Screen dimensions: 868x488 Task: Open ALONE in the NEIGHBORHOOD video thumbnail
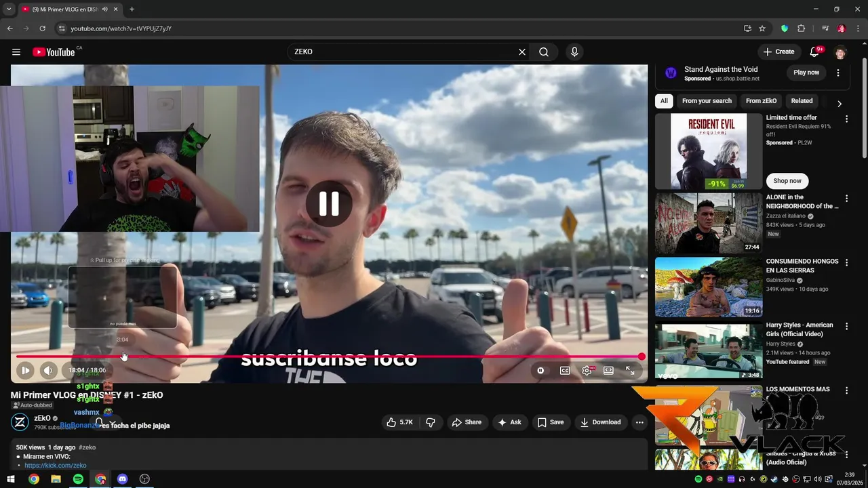click(709, 223)
